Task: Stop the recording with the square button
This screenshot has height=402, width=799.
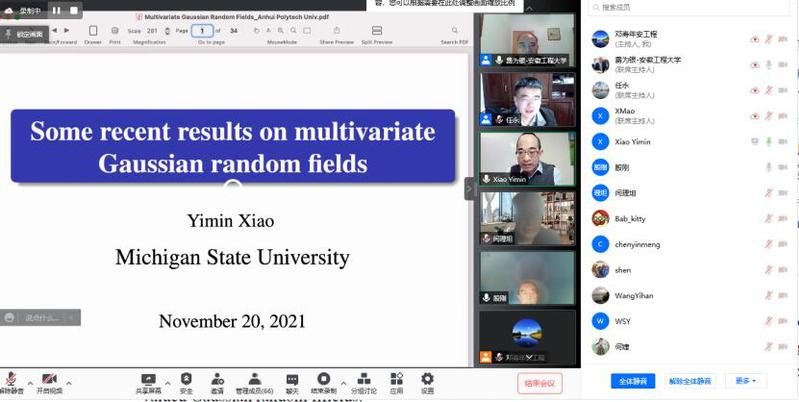Action: coord(72,10)
